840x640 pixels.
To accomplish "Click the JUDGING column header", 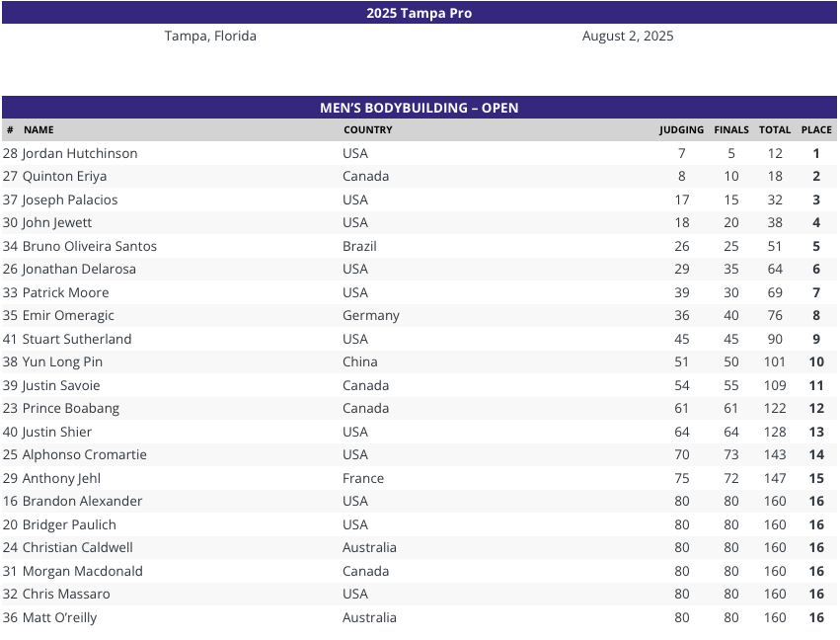I will (x=681, y=129).
